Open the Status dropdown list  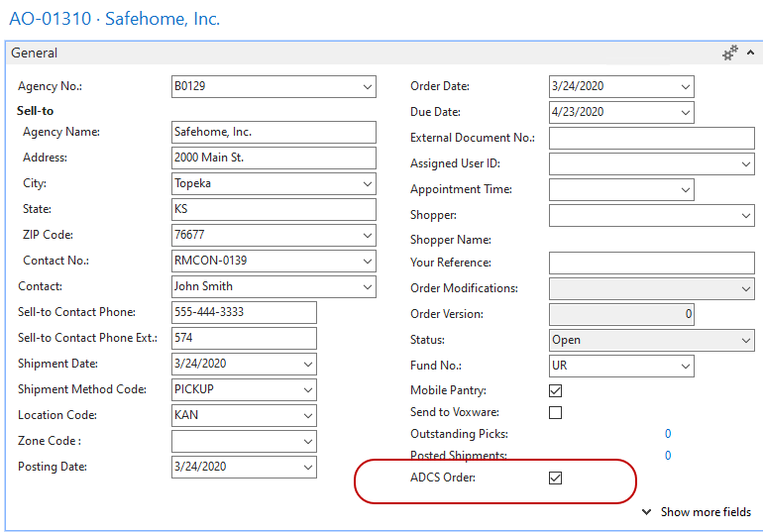click(x=745, y=340)
